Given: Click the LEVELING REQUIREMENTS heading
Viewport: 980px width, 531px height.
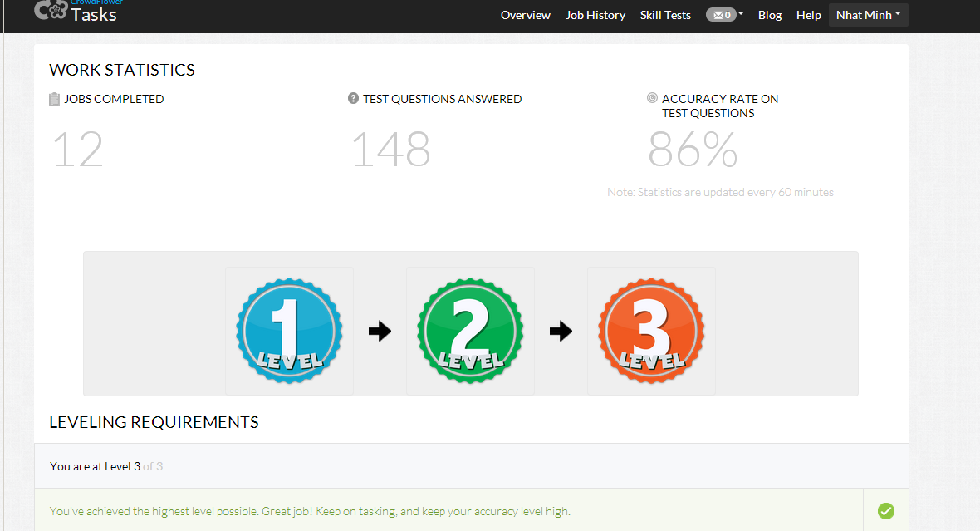Looking at the screenshot, I should (x=154, y=422).
